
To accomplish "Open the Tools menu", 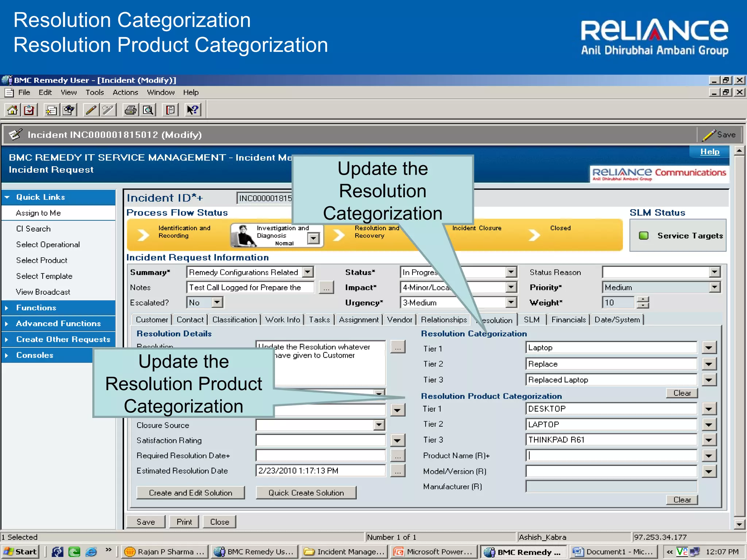I will (95, 93).
